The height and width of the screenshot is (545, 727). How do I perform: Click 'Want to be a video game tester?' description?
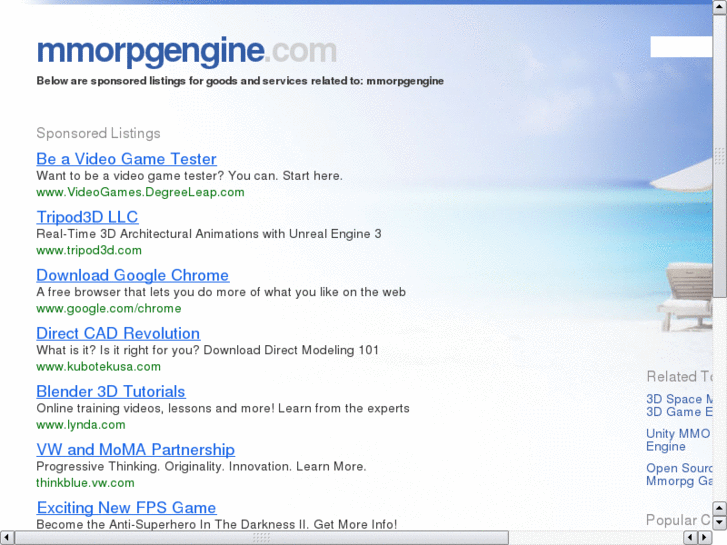[x=189, y=176]
